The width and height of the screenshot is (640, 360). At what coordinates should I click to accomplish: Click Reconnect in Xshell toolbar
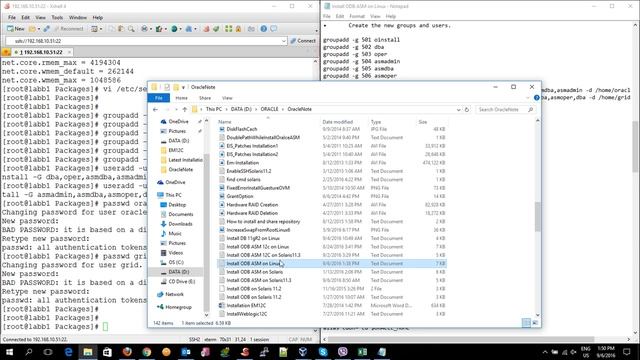[x=69, y=29]
